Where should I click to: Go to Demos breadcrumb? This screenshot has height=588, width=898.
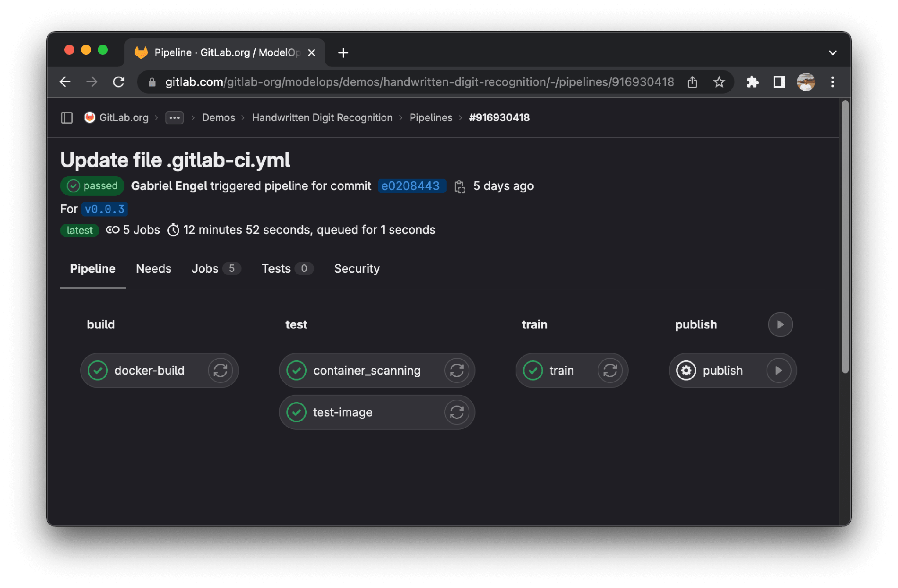coord(218,118)
